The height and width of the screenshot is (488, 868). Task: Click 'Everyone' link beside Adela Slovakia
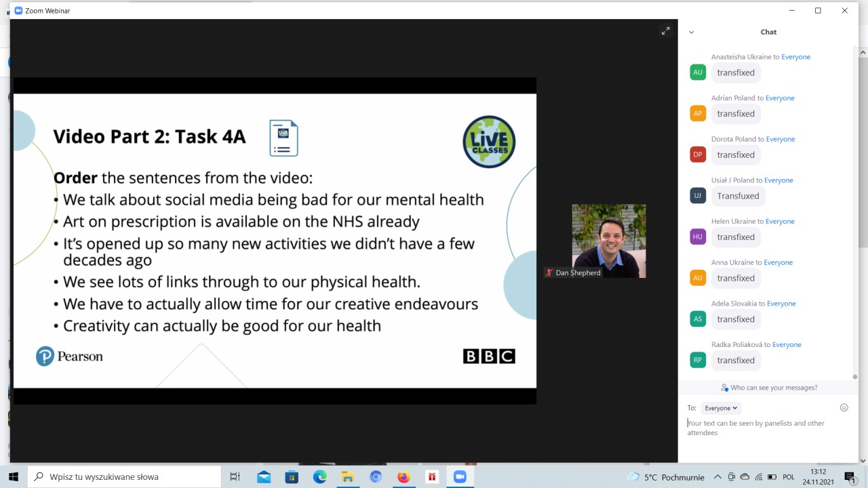click(x=781, y=304)
